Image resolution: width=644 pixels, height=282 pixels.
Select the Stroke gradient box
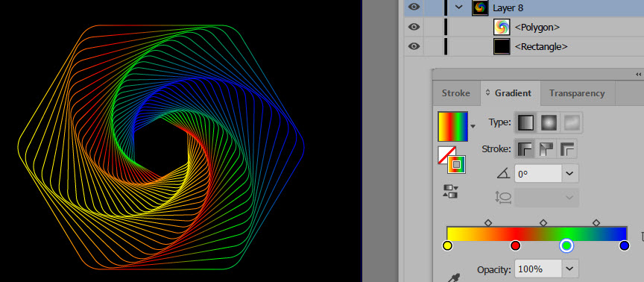pos(456,165)
